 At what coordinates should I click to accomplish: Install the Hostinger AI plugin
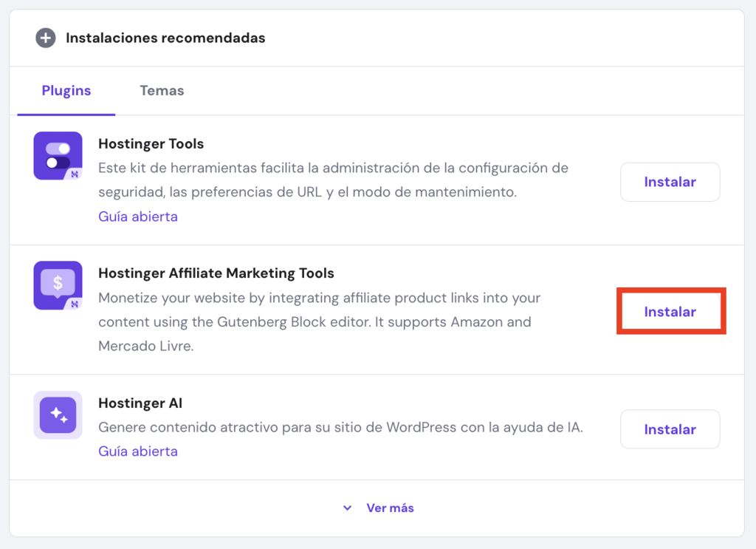coord(670,429)
